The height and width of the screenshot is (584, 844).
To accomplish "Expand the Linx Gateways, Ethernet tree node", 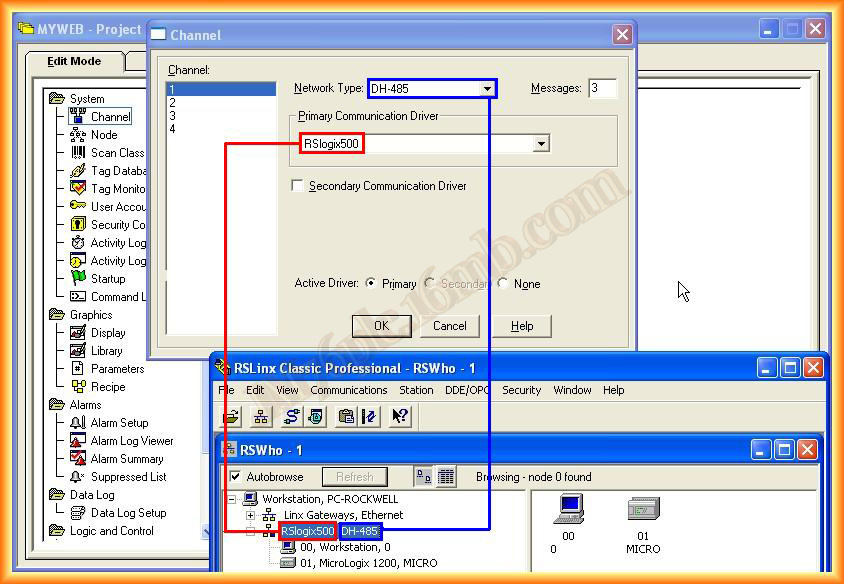I will point(250,515).
